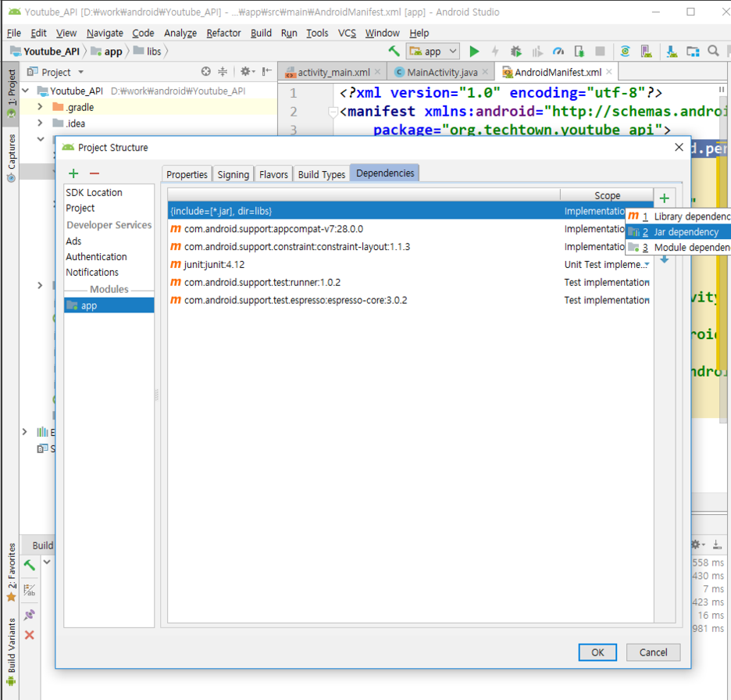The image size is (731, 700).
Task: Click the Attach debugger to process icon
Action: [579, 52]
